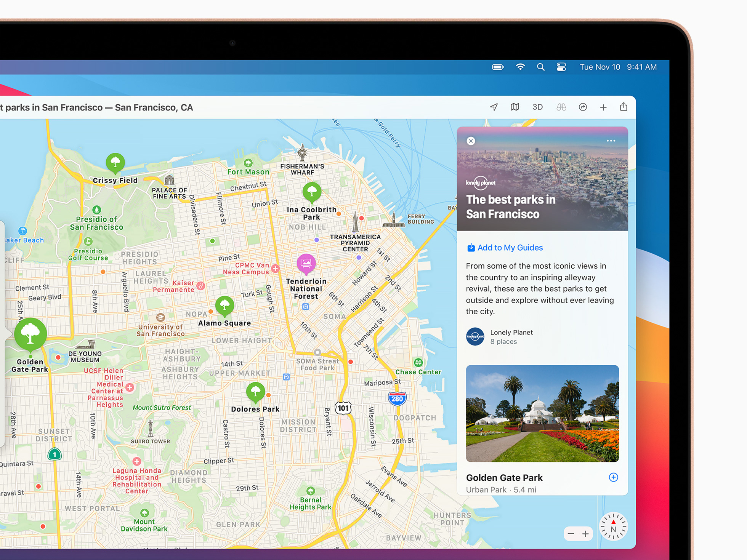This screenshot has height=560, width=747.
Task: Click Add to My Guides link
Action: (505, 248)
